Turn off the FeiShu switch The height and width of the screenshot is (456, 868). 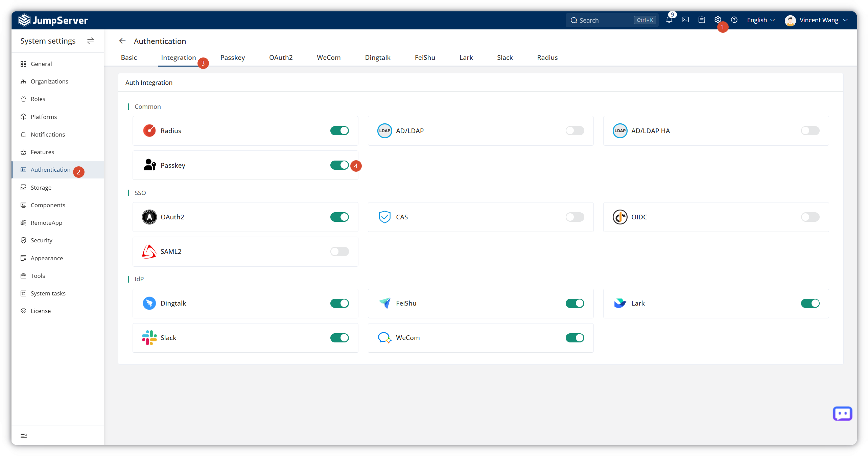(x=575, y=303)
